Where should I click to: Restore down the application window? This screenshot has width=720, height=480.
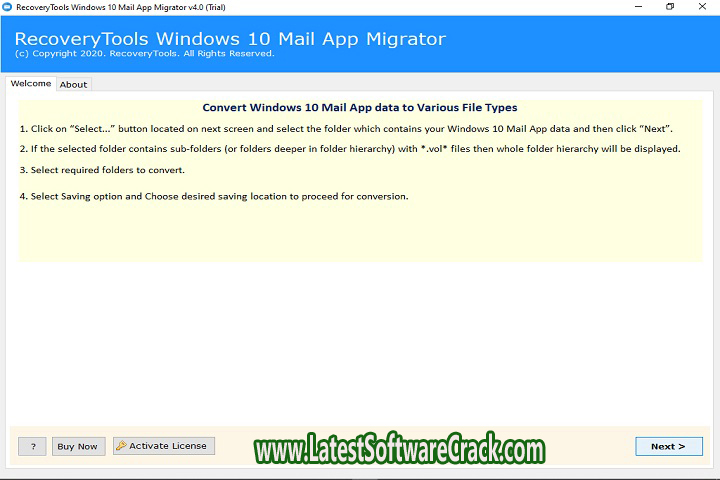point(670,7)
